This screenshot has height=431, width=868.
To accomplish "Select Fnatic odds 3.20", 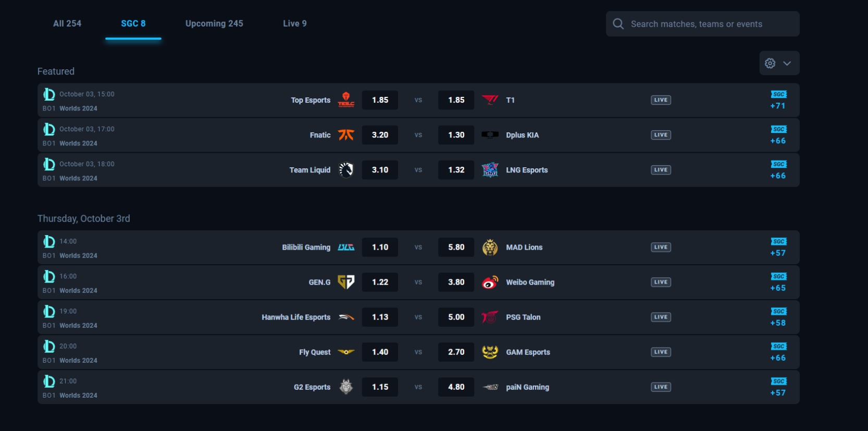I will (380, 134).
